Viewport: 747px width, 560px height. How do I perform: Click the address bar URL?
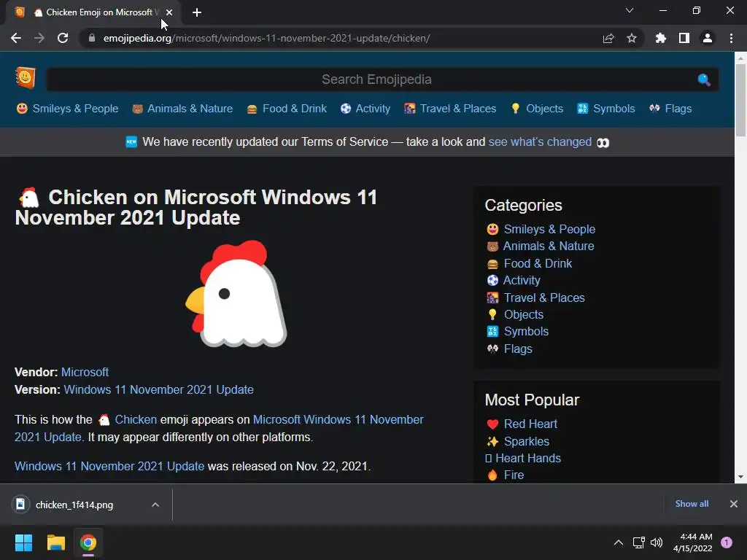[x=267, y=38]
